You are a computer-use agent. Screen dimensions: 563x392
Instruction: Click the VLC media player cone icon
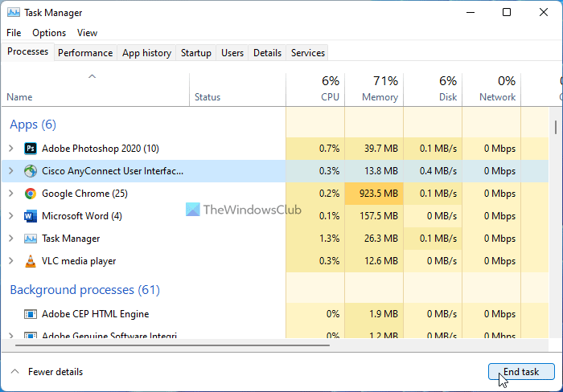point(31,261)
